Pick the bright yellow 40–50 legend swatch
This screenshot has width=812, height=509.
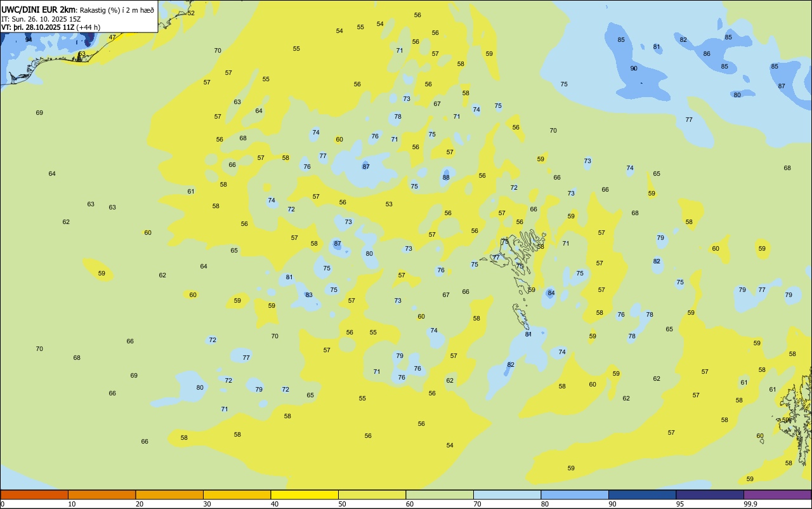tap(304, 494)
